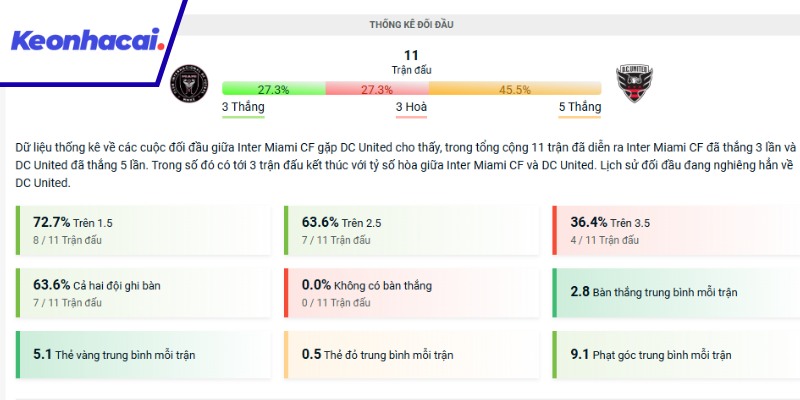Select the Bàn thắng trung bình mỗi trận card

[676, 292]
